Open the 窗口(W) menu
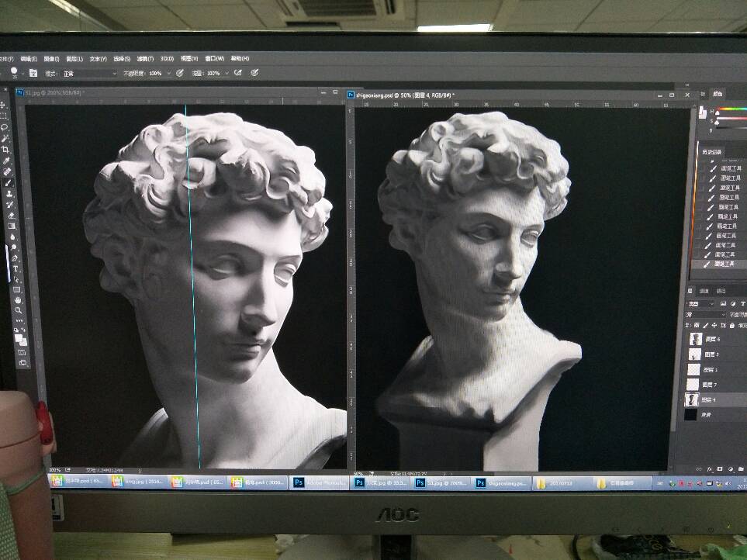This screenshot has height=560, width=747. [214, 59]
